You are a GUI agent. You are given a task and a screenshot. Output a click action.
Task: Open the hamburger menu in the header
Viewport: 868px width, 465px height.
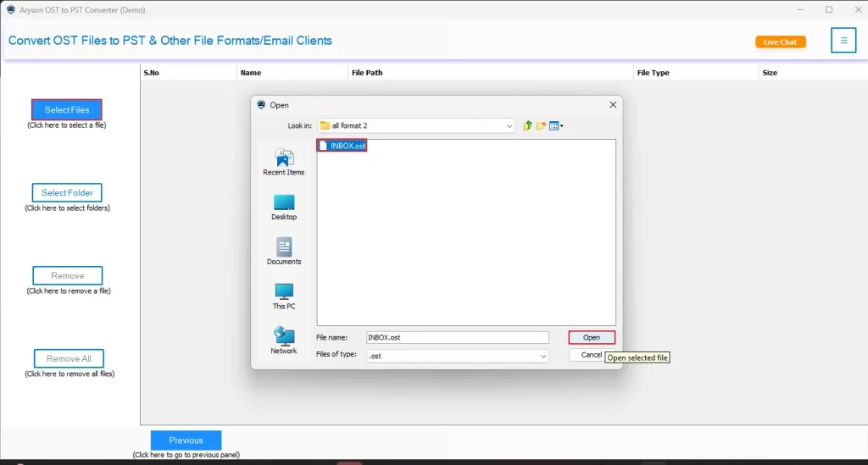point(843,41)
